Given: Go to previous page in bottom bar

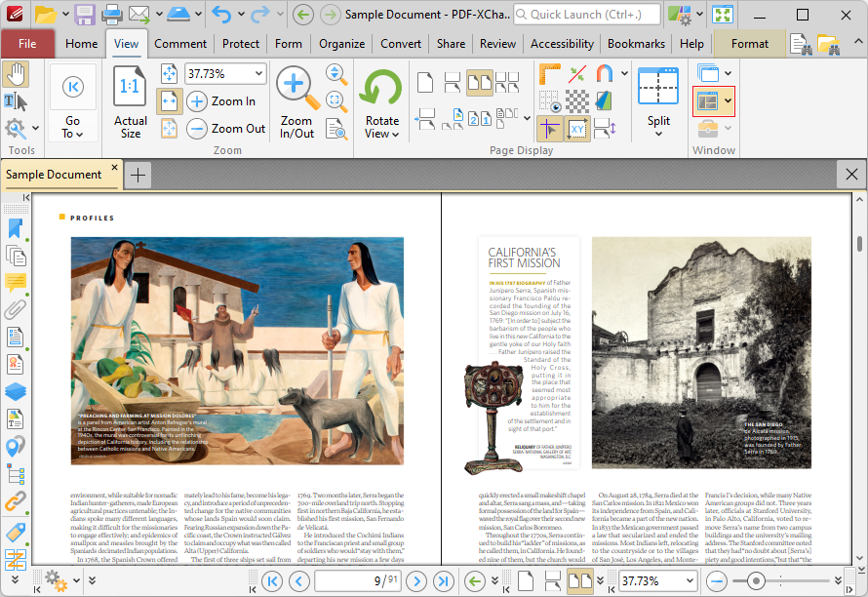Looking at the screenshot, I should coord(299,581).
